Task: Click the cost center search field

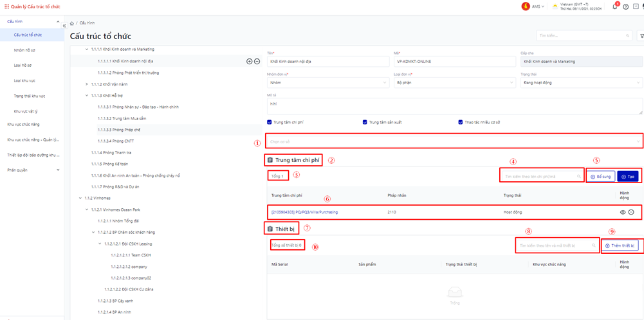Action: [542, 176]
